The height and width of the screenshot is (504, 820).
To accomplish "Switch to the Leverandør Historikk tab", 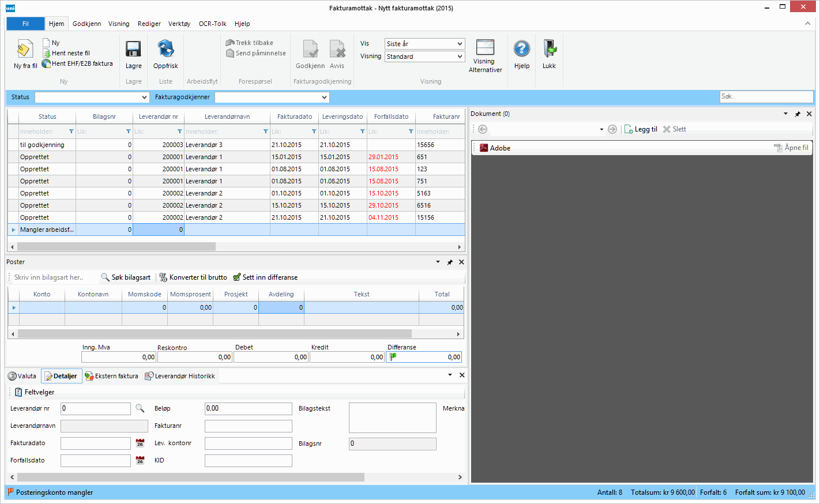I will click(180, 376).
